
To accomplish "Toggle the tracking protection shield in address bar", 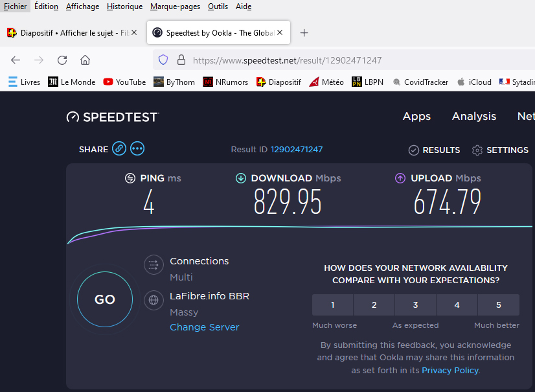I will coord(163,60).
